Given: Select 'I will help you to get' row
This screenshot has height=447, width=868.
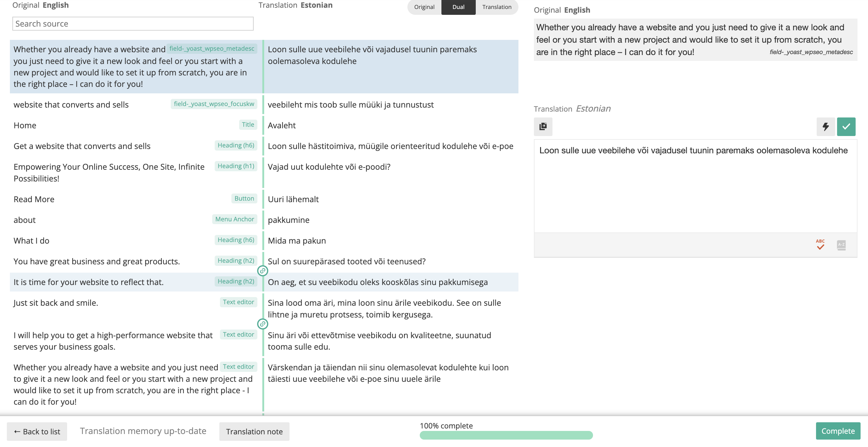Looking at the screenshot, I should point(136,341).
